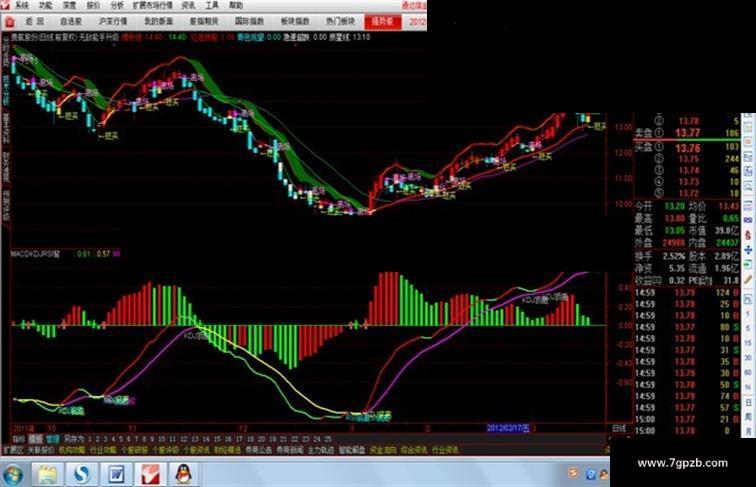Select the 模板 tab below the chart
756x487 pixels.
point(36,439)
